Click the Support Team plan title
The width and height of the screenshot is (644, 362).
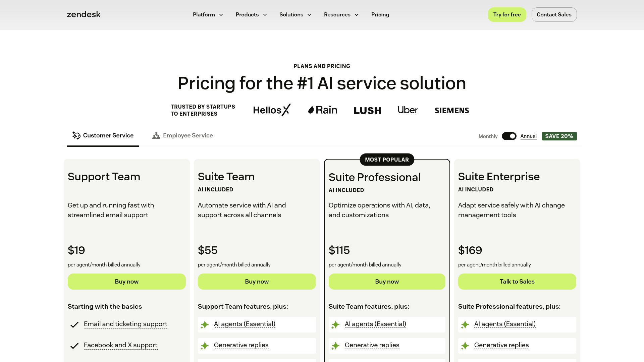click(x=104, y=177)
